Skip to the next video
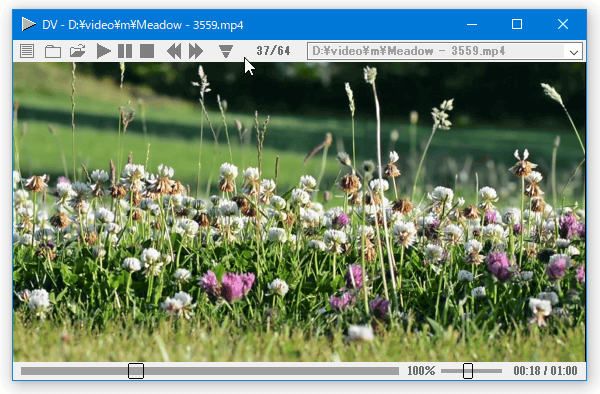Screen dimensions: 600x394 pyautogui.click(x=196, y=51)
